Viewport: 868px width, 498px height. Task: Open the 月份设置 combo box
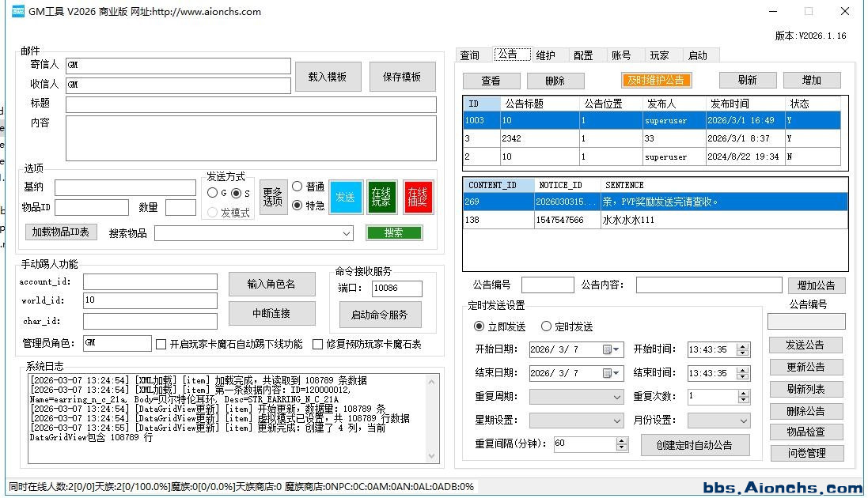tap(743, 421)
